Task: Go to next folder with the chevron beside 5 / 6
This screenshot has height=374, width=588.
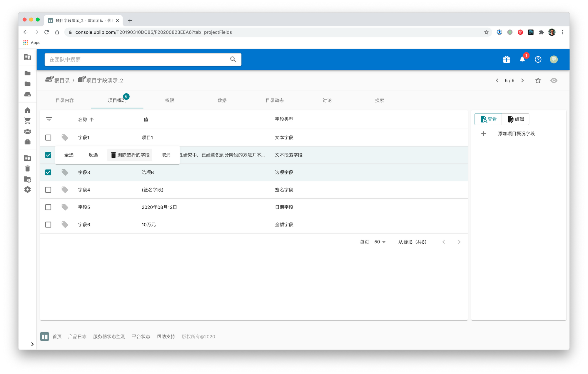Action: 522,80
